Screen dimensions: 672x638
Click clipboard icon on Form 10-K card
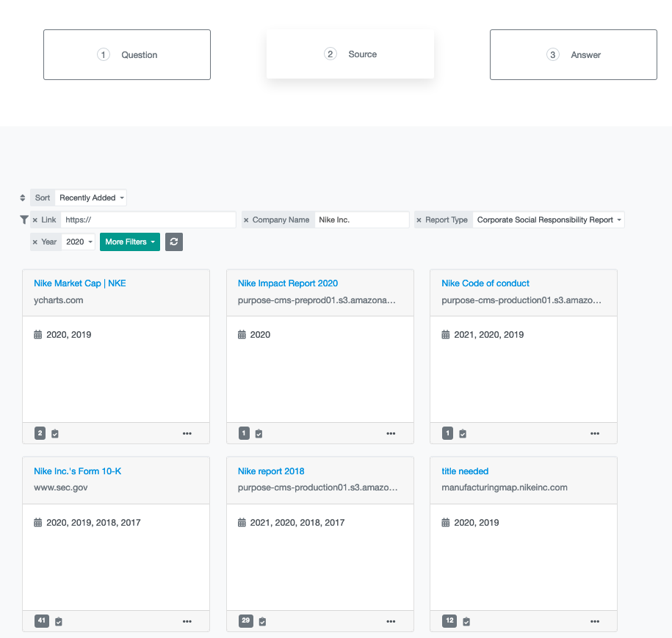59,621
